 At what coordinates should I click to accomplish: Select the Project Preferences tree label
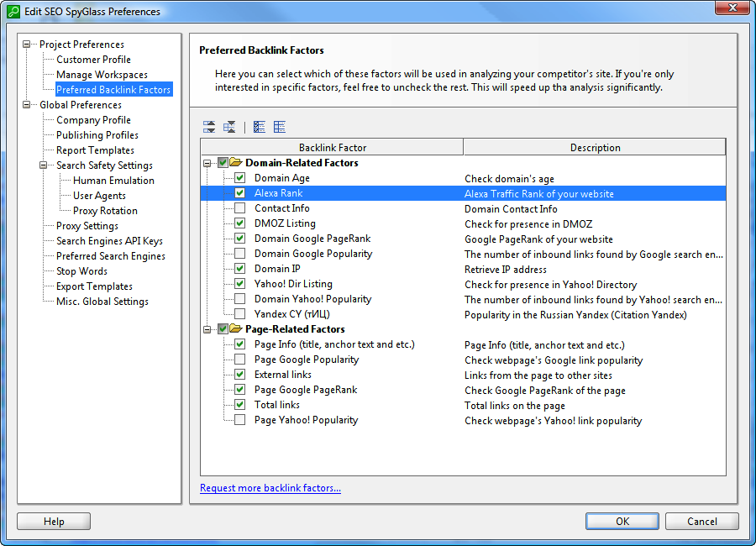point(82,44)
